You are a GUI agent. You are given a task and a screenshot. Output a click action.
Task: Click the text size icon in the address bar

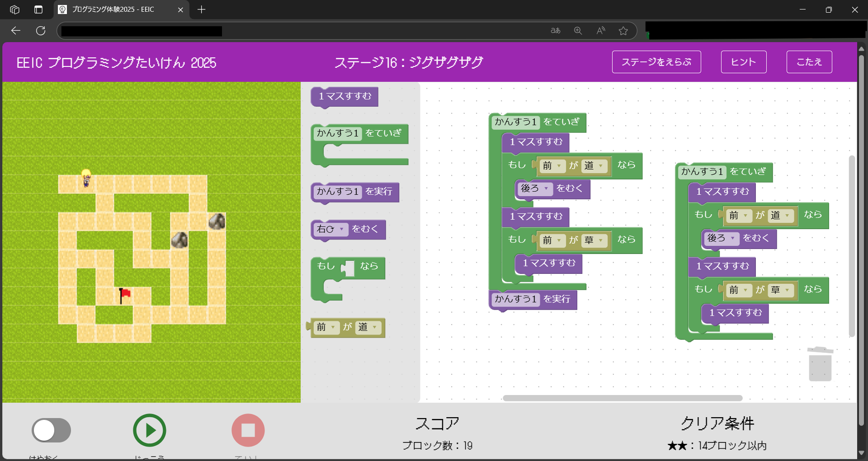click(555, 31)
